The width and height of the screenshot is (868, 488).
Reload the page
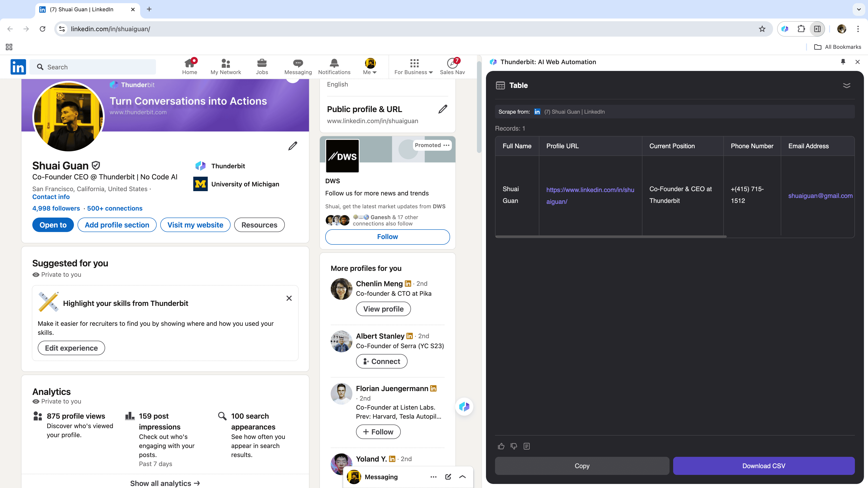pos(42,29)
